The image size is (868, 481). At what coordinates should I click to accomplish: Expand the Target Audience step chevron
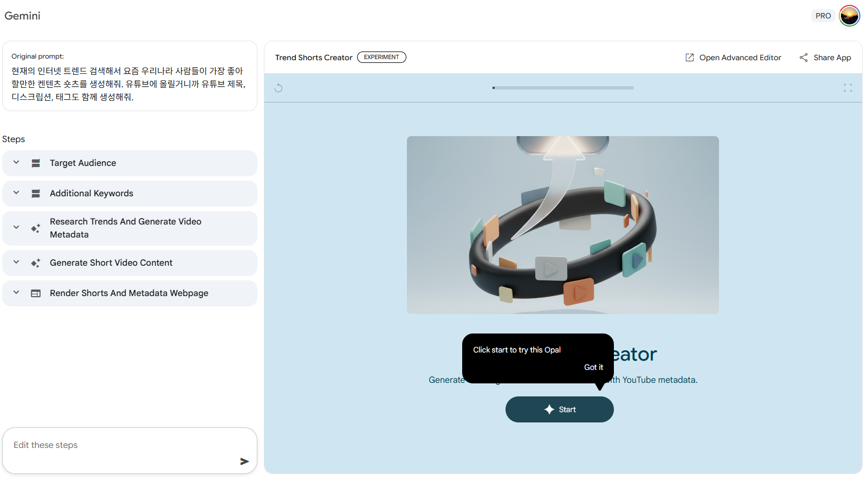[16, 162]
